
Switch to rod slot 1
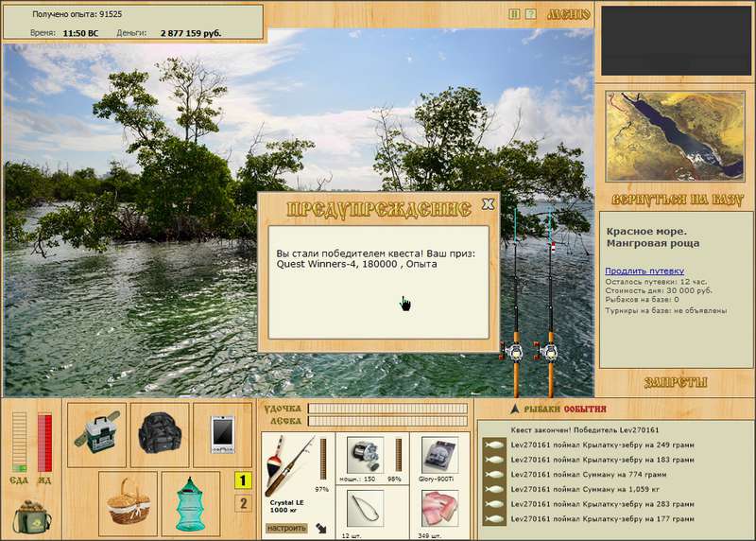pos(243,480)
